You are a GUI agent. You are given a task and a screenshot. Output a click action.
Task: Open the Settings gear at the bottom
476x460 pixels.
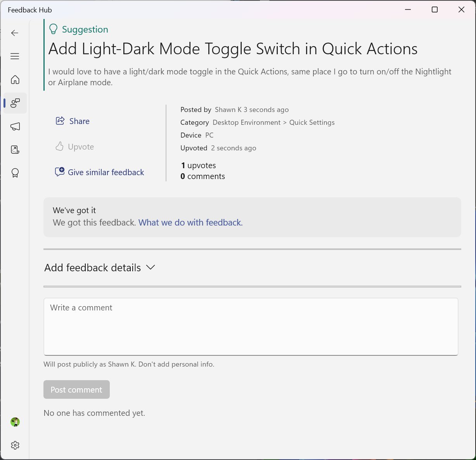pos(15,445)
